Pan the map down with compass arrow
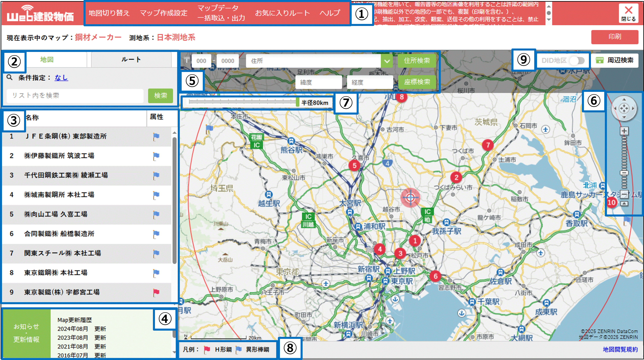Image resolution: width=644 pixels, height=360 pixels. [624, 117]
